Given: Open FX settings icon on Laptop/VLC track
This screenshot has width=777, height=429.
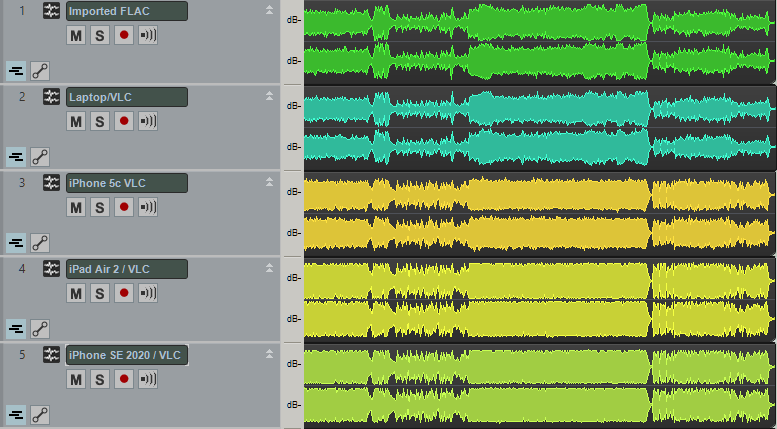Looking at the screenshot, I should tap(51, 97).
